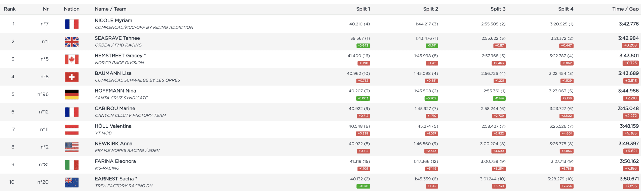644x193 pixels.
Task: Click the British flag for SEAGRAVE Tahnee
Action: tap(71, 42)
